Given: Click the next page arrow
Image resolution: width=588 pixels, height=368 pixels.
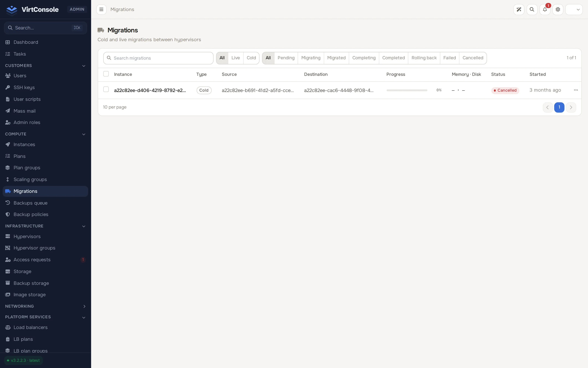Looking at the screenshot, I should (x=571, y=107).
